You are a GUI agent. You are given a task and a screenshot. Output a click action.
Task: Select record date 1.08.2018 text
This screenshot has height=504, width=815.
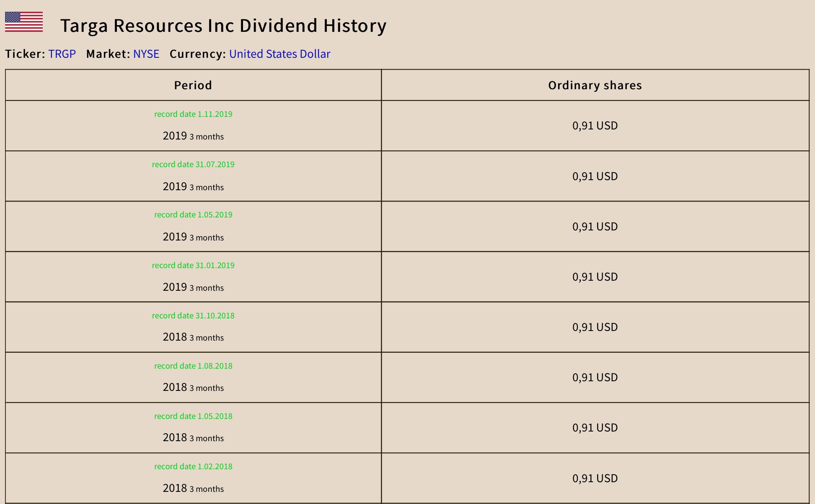tap(193, 366)
